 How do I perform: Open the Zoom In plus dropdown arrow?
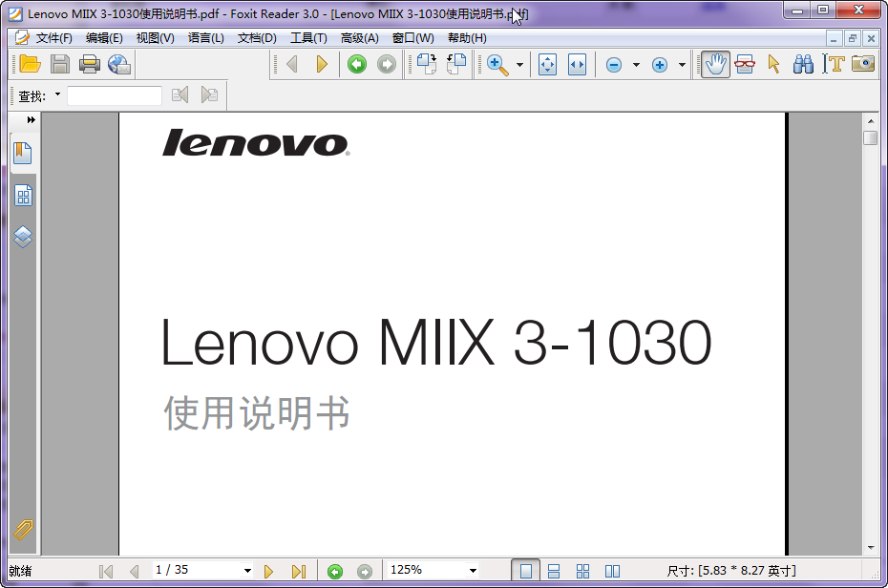(682, 65)
